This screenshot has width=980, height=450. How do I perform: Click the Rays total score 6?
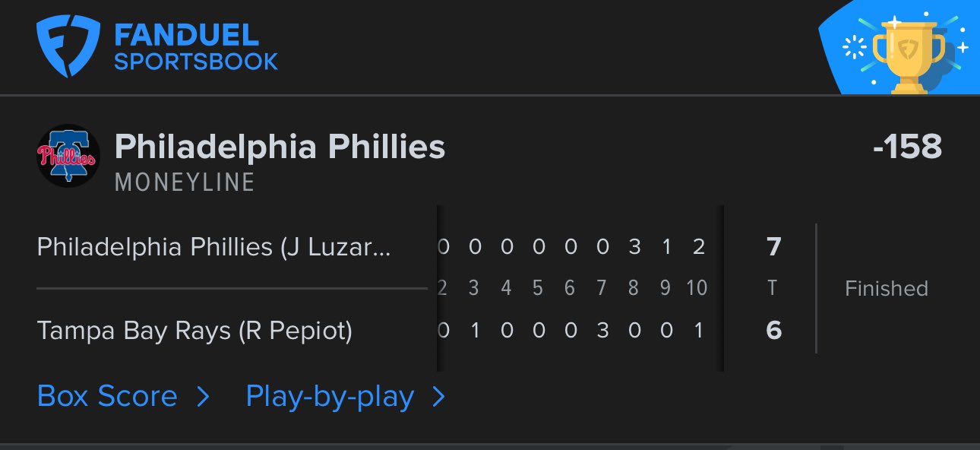tap(773, 331)
